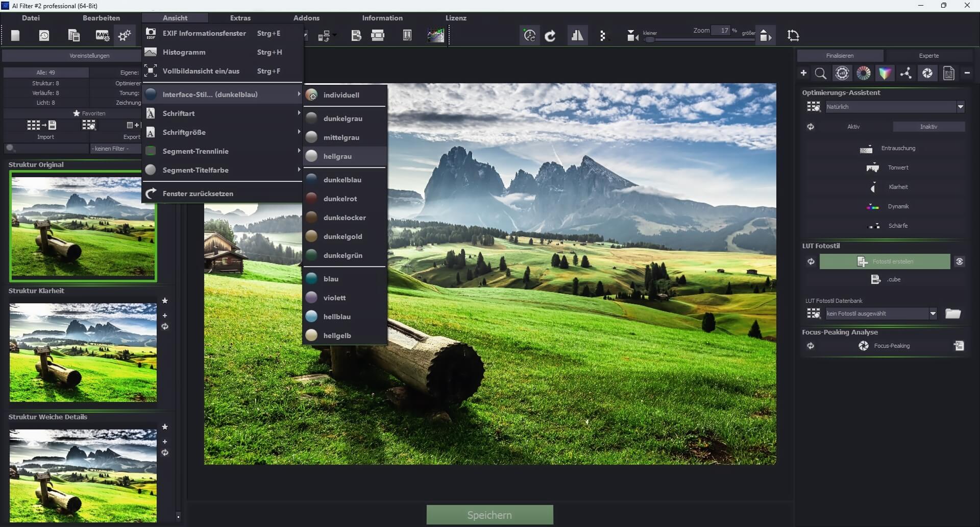Open the Addons menu
The height and width of the screenshot is (527, 980).
click(x=306, y=17)
